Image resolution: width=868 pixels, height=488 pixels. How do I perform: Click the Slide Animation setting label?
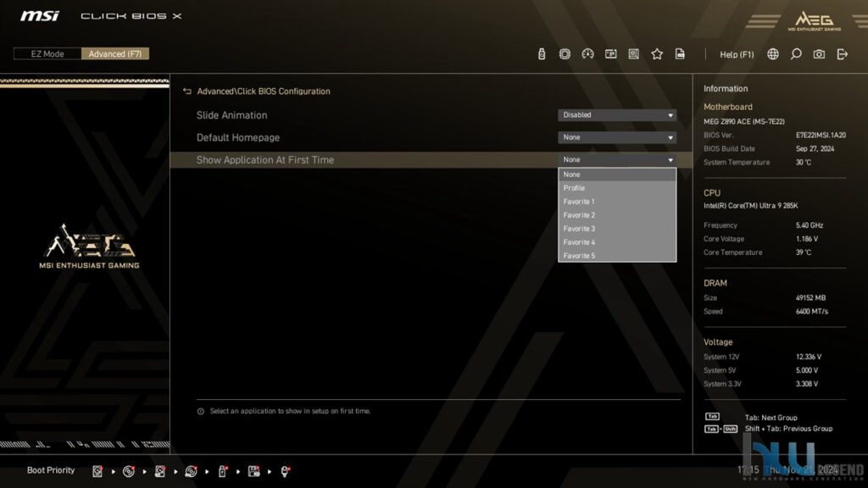(x=231, y=115)
